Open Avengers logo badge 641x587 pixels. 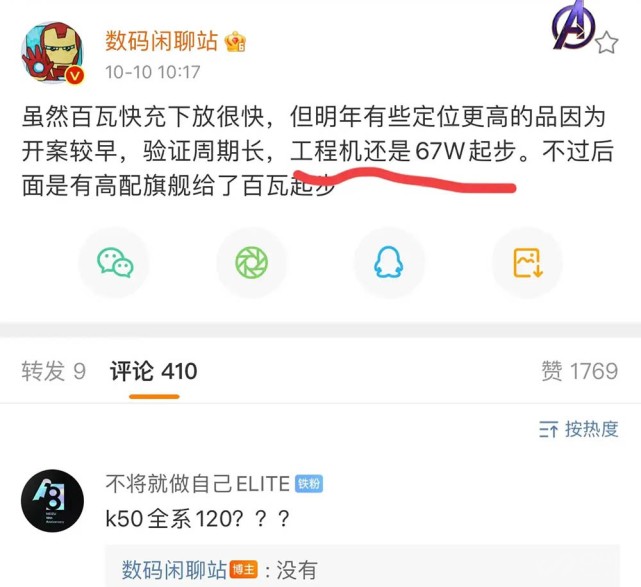coord(573,25)
